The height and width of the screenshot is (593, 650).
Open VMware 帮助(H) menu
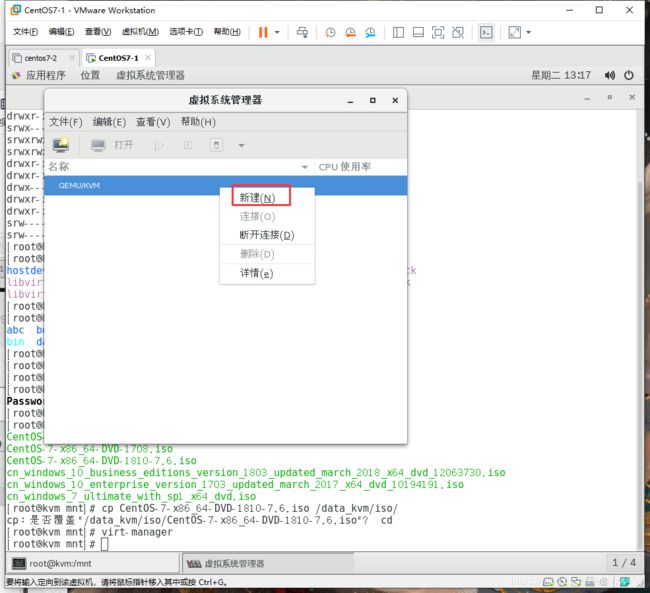coord(227,32)
